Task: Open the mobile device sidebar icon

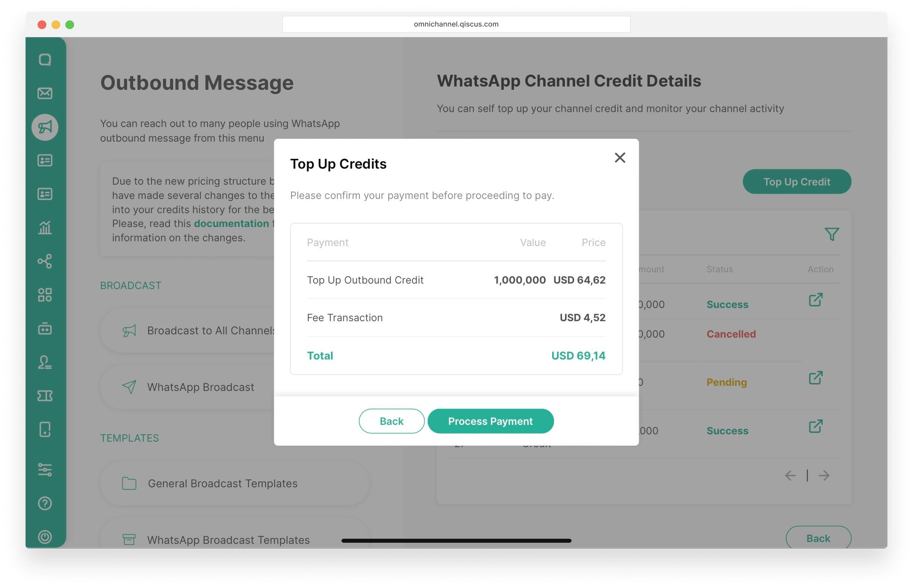Action: coord(45,430)
